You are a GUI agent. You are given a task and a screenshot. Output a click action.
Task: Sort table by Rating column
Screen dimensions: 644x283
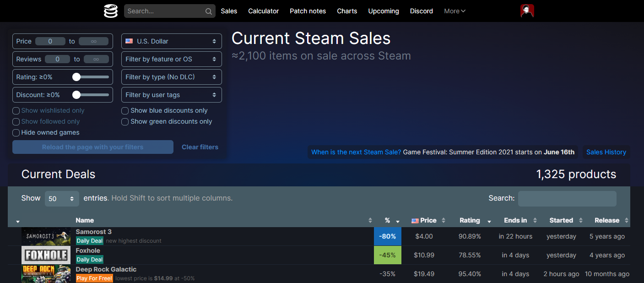pyautogui.click(x=470, y=220)
